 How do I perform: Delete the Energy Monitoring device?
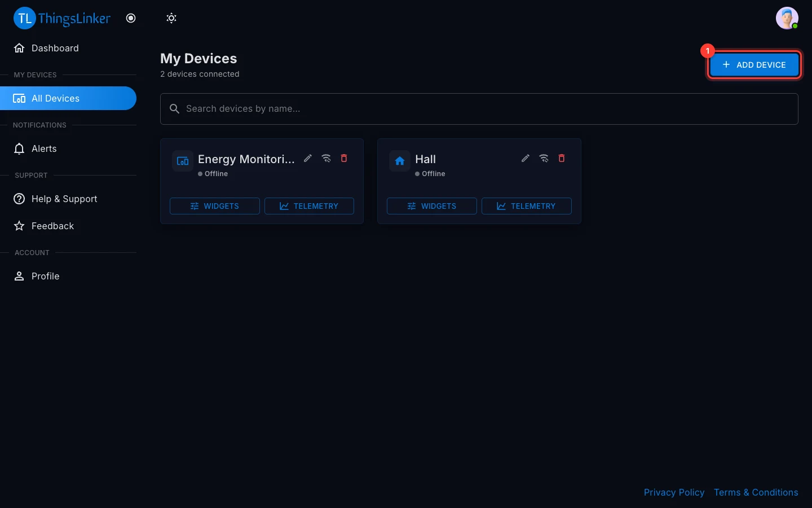(344, 158)
